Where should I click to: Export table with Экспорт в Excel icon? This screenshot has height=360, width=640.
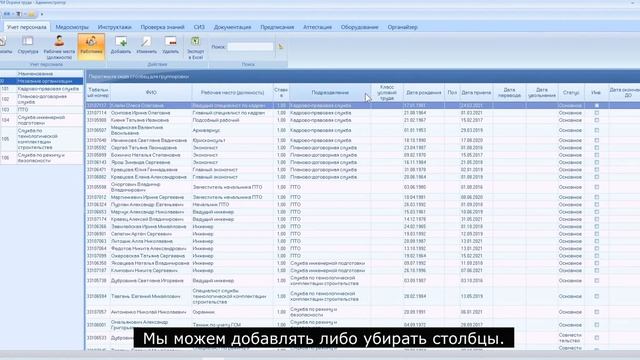pos(196,48)
